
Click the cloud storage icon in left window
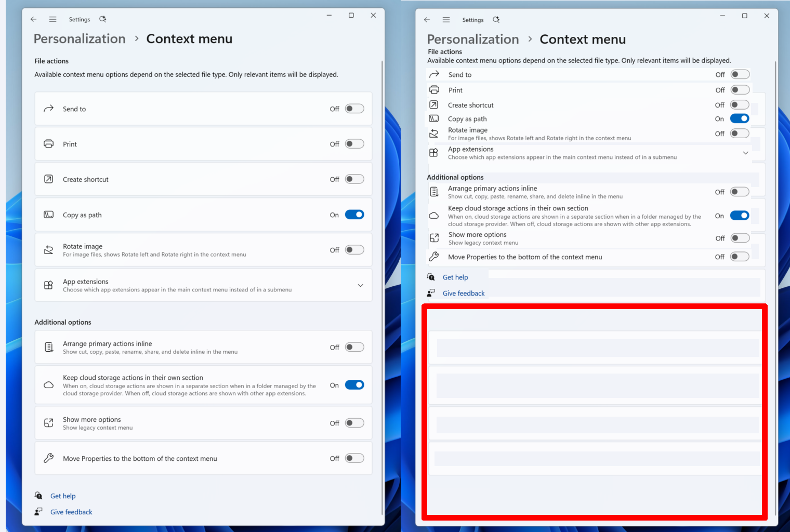point(48,385)
